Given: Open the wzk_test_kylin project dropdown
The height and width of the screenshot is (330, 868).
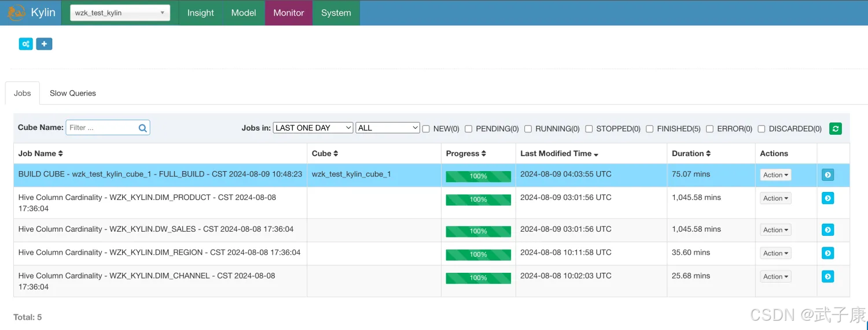Looking at the screenshot, I should pos(120,13).
